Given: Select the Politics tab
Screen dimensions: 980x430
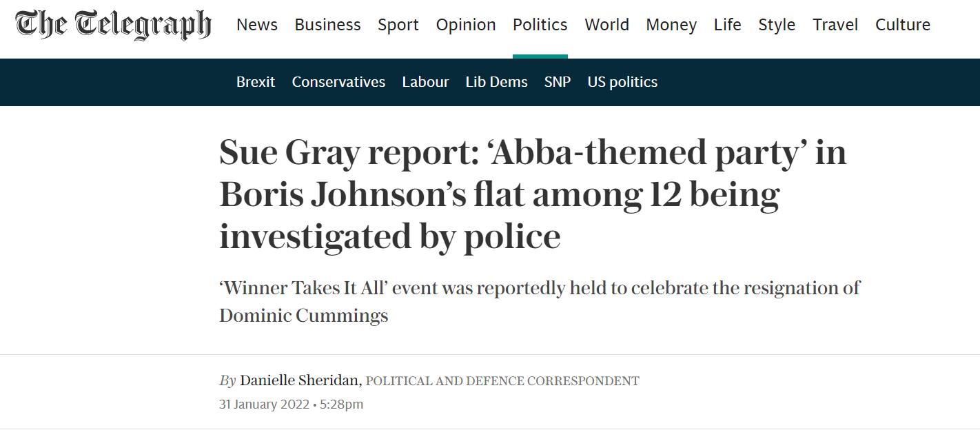Looking at the screenshot, I should 540,25.
